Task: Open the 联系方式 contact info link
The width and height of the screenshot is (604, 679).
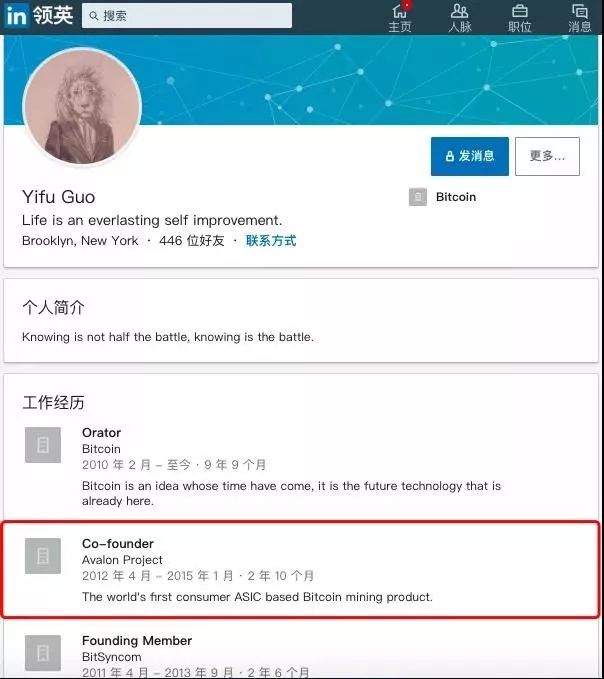Action: (x=271, y=240)
